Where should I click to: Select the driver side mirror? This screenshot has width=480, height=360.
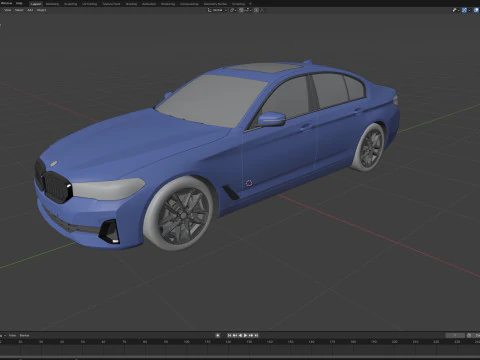pyautogui.click(x=272, y=119)
